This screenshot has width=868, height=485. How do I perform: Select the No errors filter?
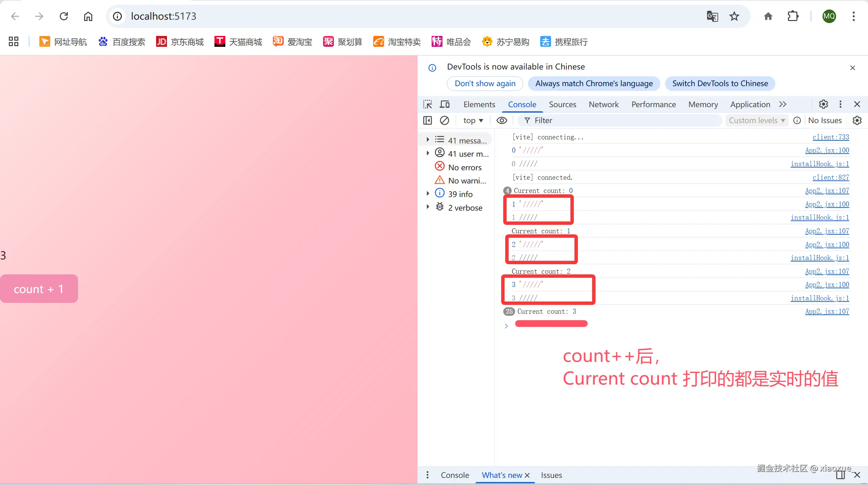pyautogui.click(x=465, y=167)
